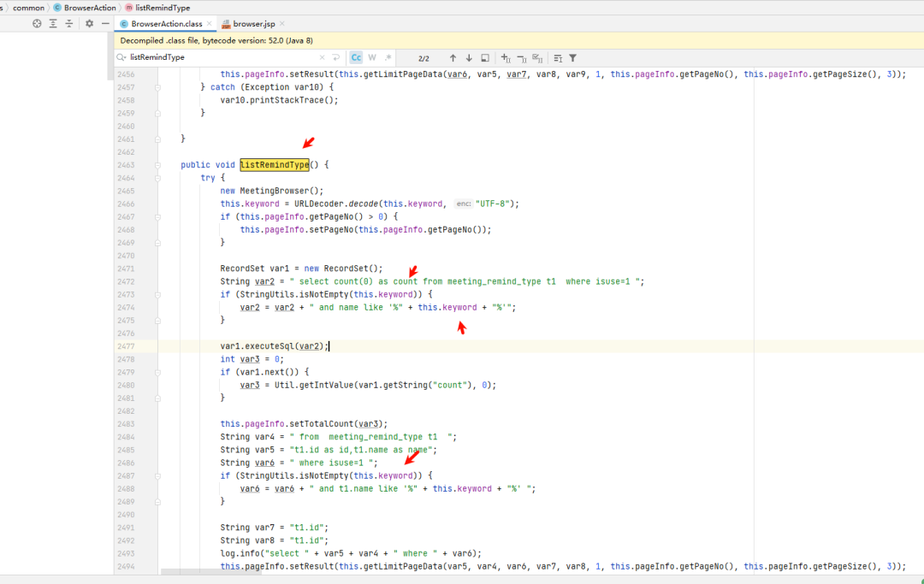
Task: Close the BrowserAction.class tab
Action: pos(210,24)
